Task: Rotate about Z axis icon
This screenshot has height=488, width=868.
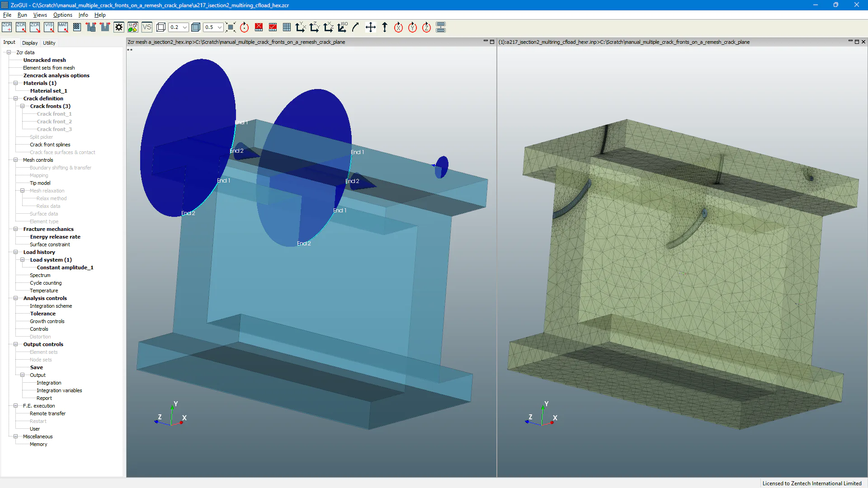Action: pyautogui.click(x=426, y=27)
